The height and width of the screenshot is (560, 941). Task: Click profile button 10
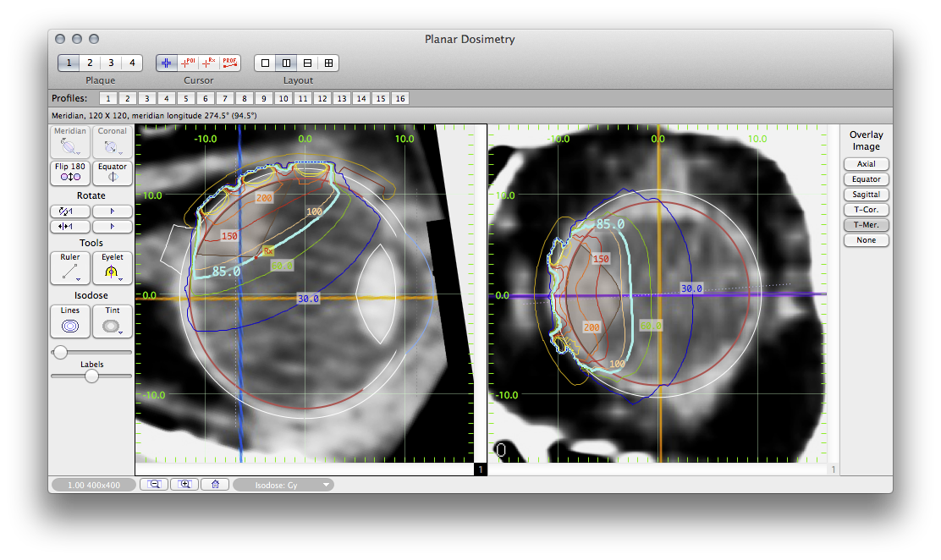coord(283,99)
